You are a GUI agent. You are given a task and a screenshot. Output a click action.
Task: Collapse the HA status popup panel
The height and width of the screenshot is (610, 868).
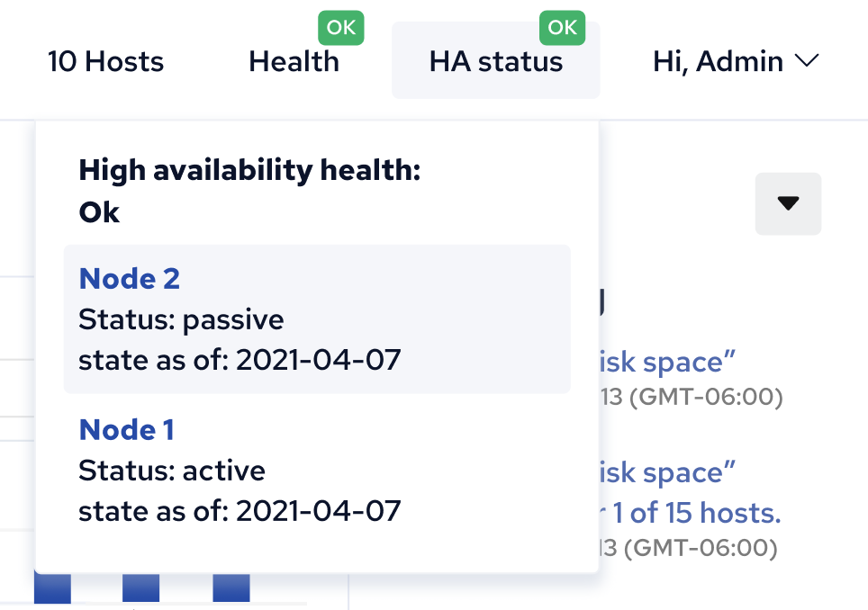pyautogui.click(x=495, y=60)
